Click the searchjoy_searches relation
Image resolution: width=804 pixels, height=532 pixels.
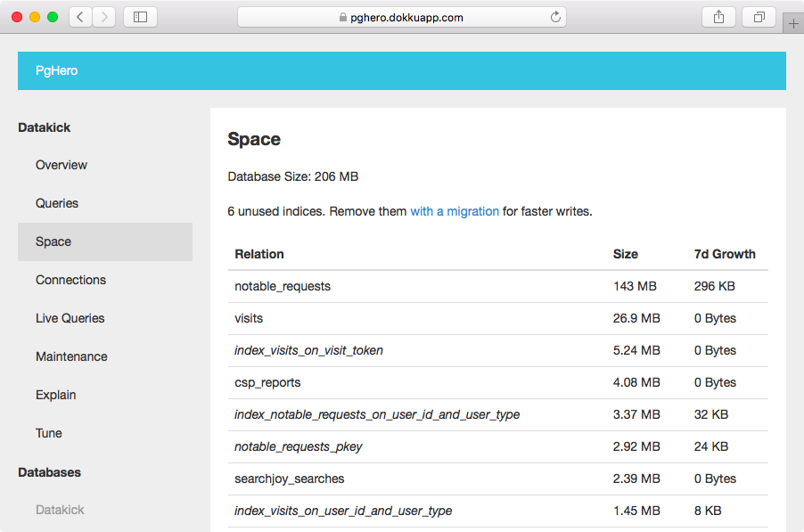pyautogui.click(x=289, y=479)
